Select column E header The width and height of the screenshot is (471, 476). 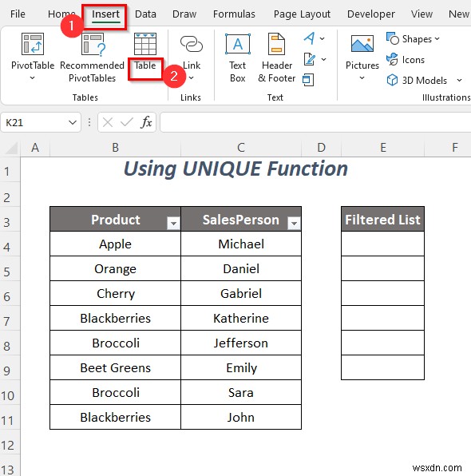pyautogui.click(x=383, y=148)
